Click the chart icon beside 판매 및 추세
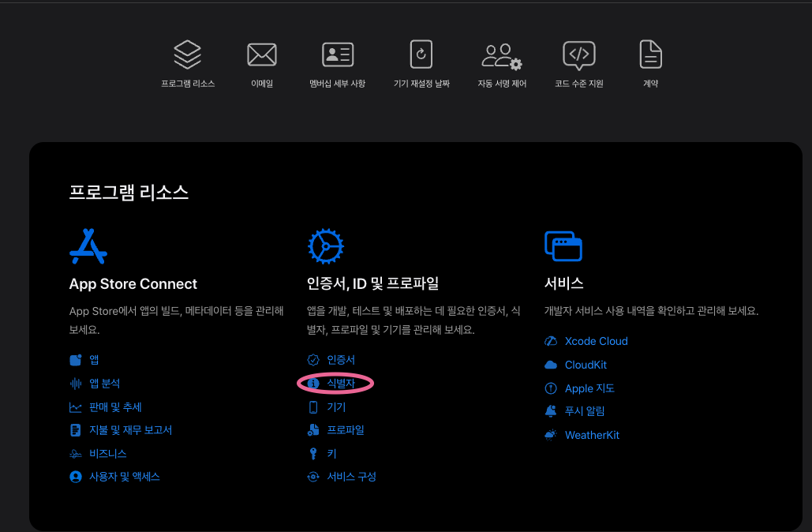This screenshot has height=532, width=812. (76, 407)
